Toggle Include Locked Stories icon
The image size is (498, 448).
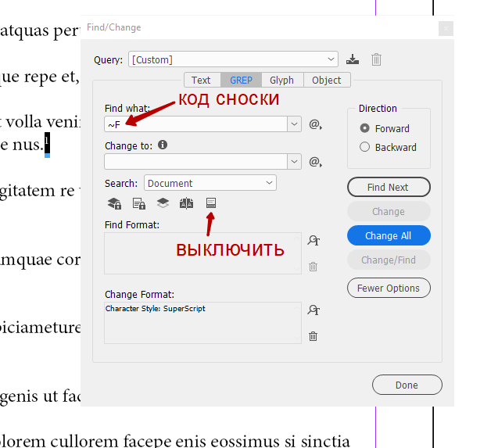coord(139,203)
